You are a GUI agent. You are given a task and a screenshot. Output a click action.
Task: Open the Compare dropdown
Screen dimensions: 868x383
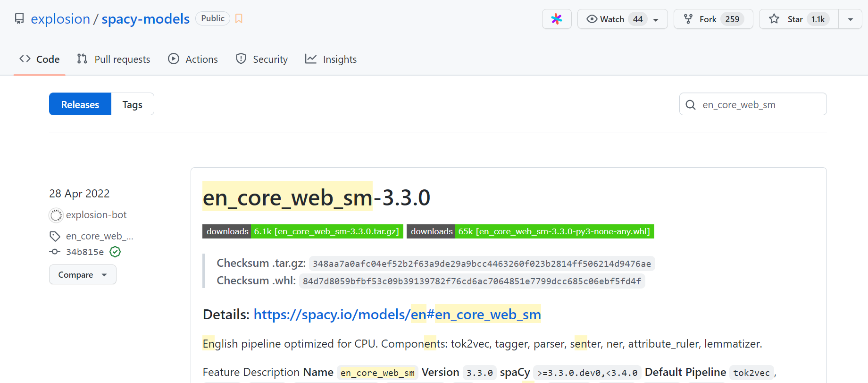coord(83,274)
